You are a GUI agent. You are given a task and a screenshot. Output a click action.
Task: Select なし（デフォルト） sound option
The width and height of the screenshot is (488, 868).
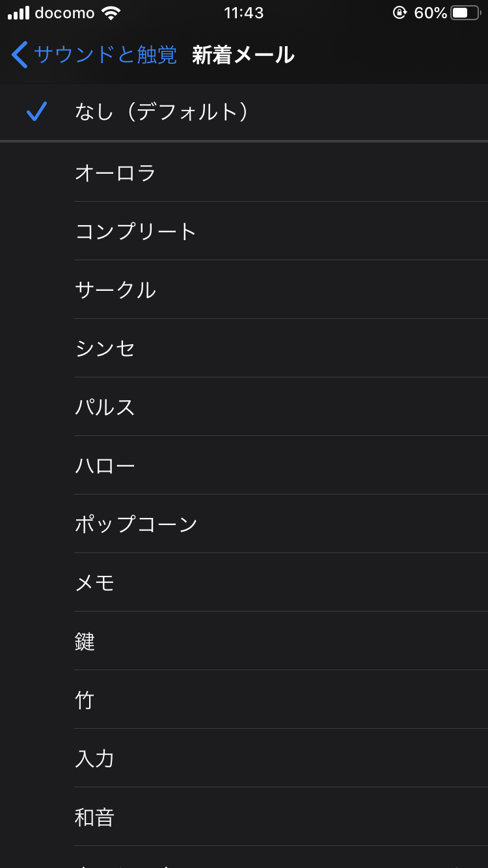(x=163, y=112)
